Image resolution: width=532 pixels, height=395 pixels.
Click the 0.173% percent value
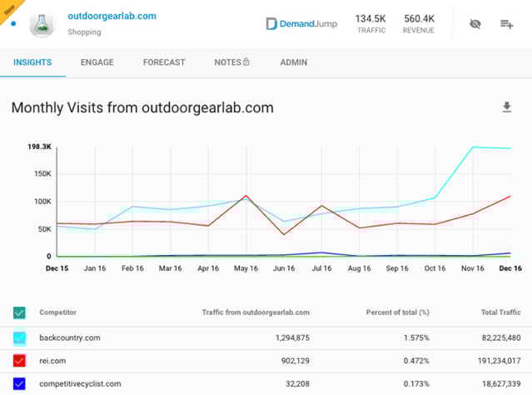(416, 384)
